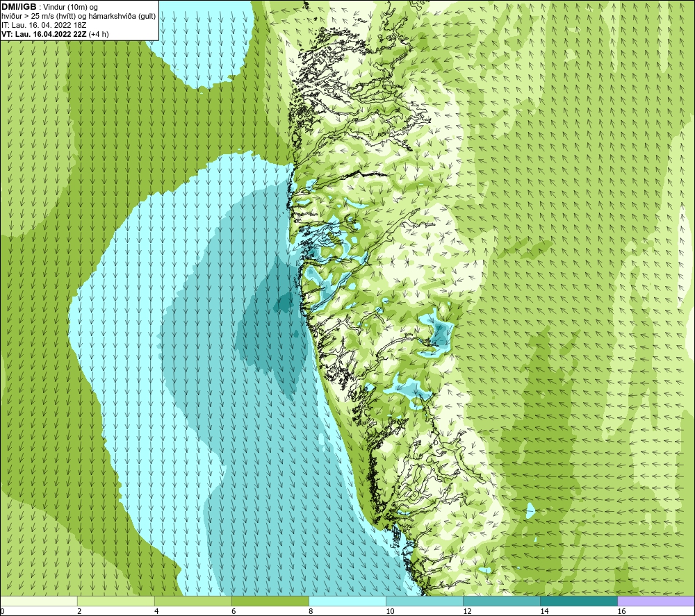
Task: Click the legend tick label 6
Action: [x=234, y=612]
